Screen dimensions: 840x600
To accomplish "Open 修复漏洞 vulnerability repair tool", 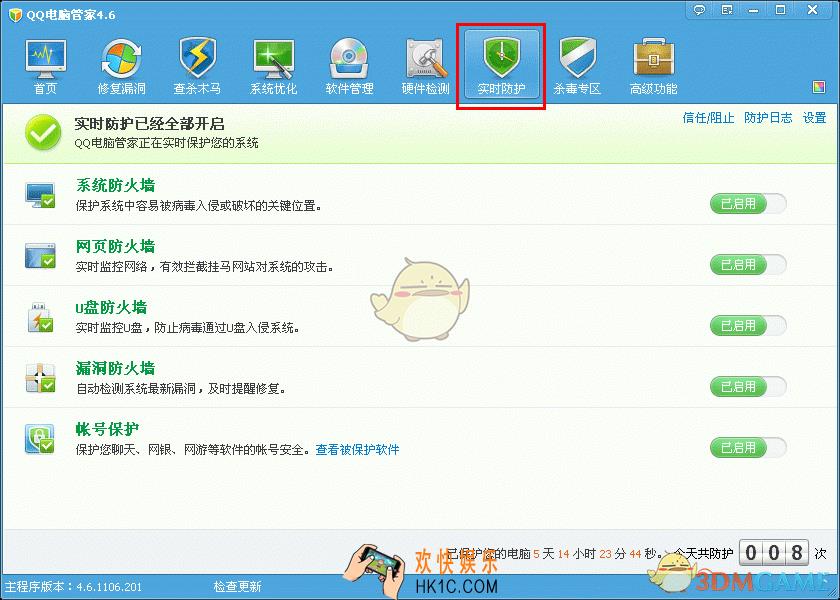I will click(122, 66).
